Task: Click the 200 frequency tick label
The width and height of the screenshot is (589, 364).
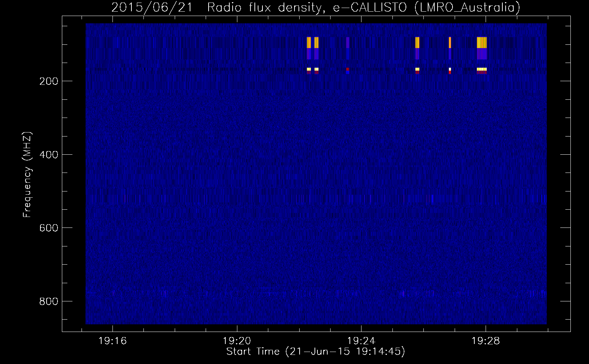Action: coord(49,81)
